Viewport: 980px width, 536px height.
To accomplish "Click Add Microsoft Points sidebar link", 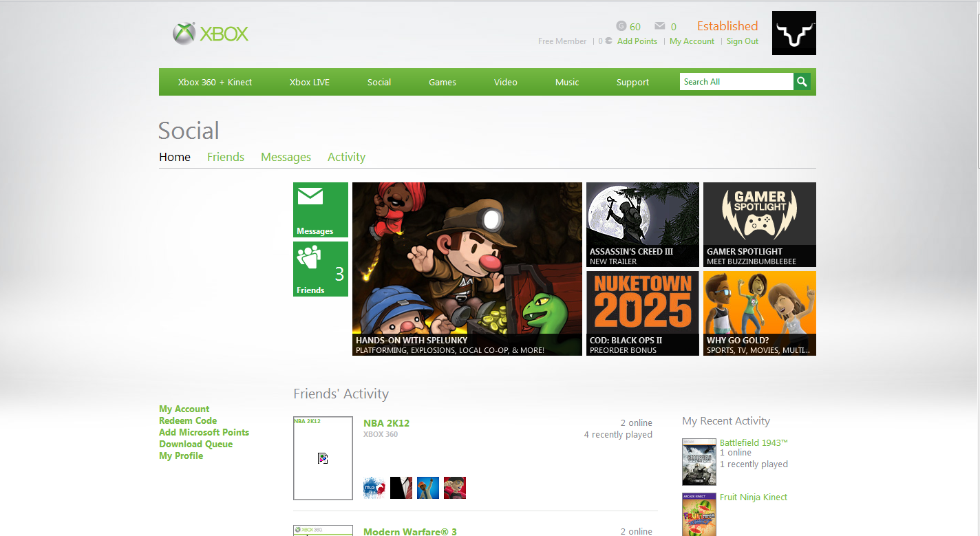I will click(204, 432).
